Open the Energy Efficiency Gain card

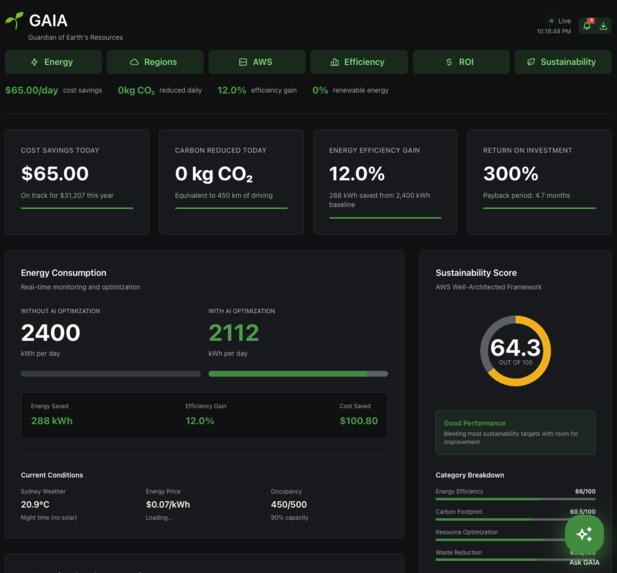point(385,182)
